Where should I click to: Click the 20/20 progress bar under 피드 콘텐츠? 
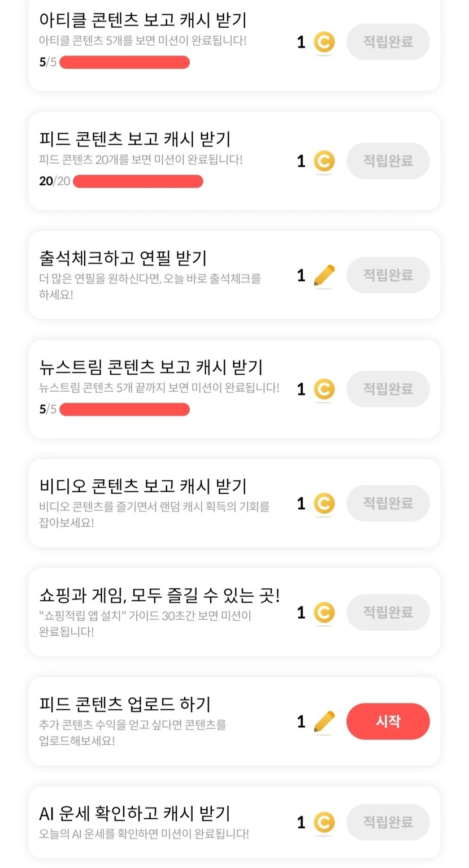[138, 181]
